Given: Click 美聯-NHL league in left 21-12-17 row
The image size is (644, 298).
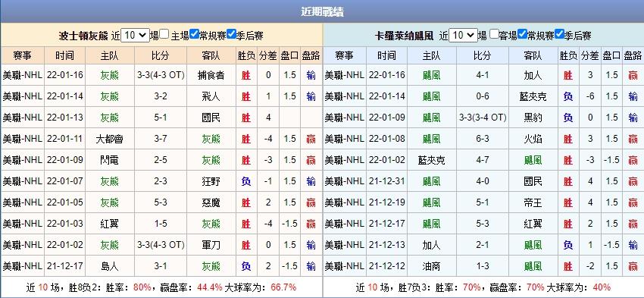Looking at the screenshot, I should [x=23, y=266].
